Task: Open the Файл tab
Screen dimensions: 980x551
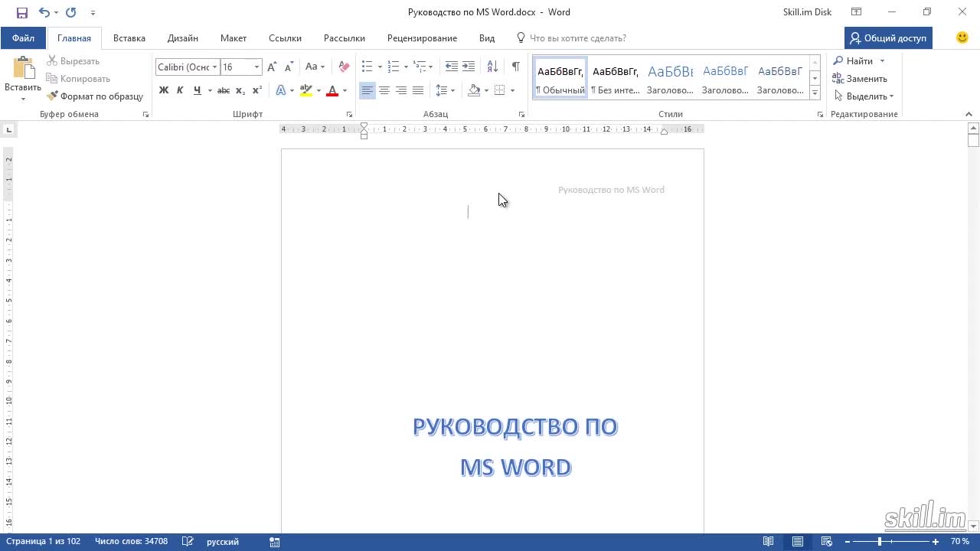Action: click(x=23, y=37)
